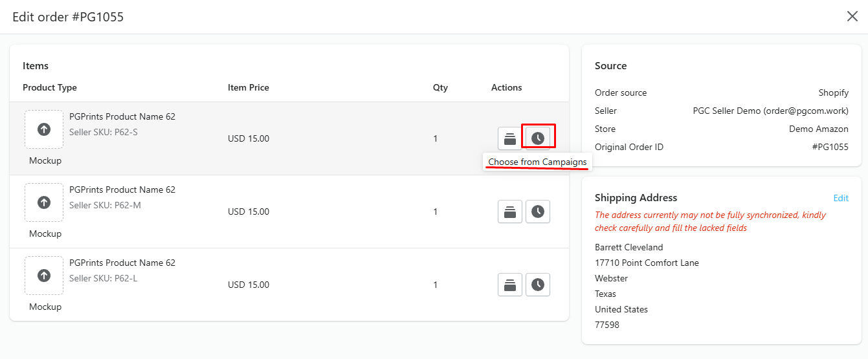The width and height of the screenshot is (868, 359).
Task: Select the Original Order ID value #PG1055
Action: (x=830, y=147)
